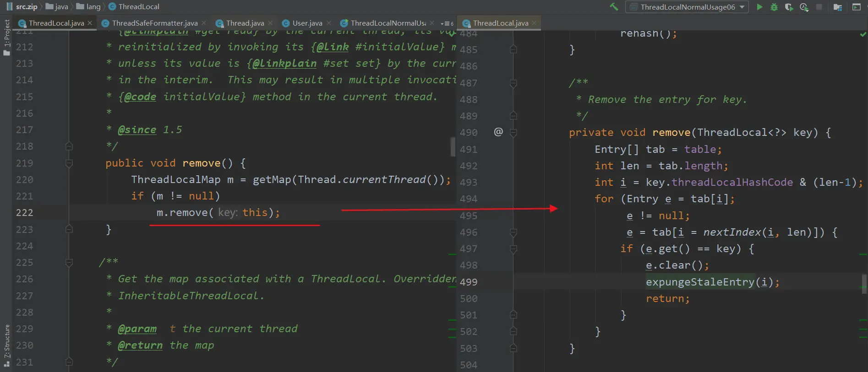Screen dimensions: 868x372
Task: Start debugging with the green bug icon
Action: tap(774, 7)
